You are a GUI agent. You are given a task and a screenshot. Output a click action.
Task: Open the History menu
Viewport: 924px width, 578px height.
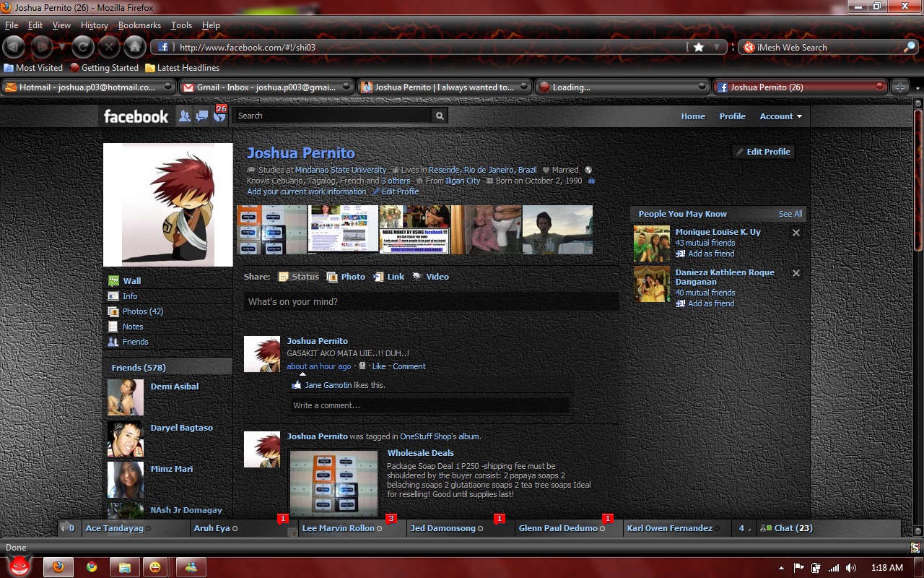[x=95, y=25]
